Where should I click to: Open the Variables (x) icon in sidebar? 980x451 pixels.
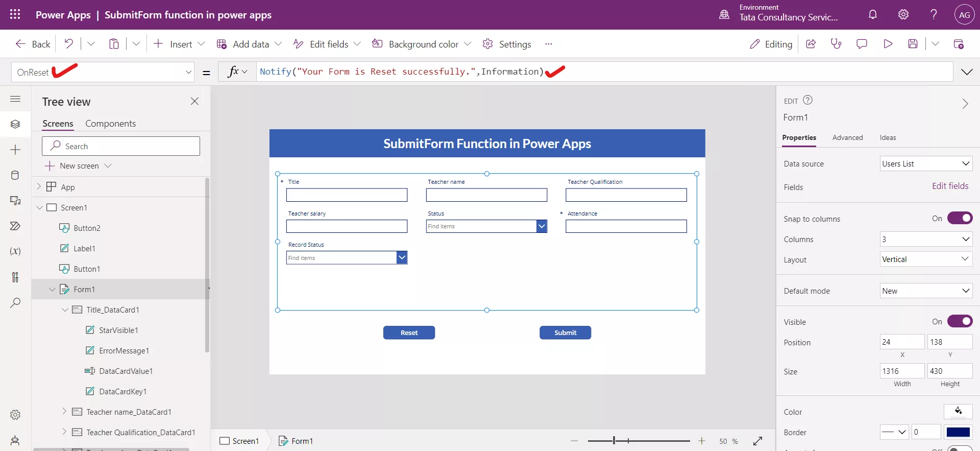click(x=15, y=251)
